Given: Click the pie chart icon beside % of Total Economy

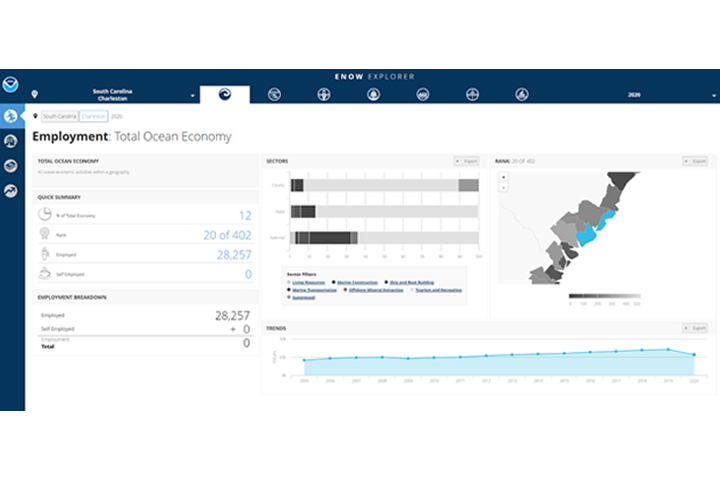Looking at the screenshot, I should click(45, 215).
